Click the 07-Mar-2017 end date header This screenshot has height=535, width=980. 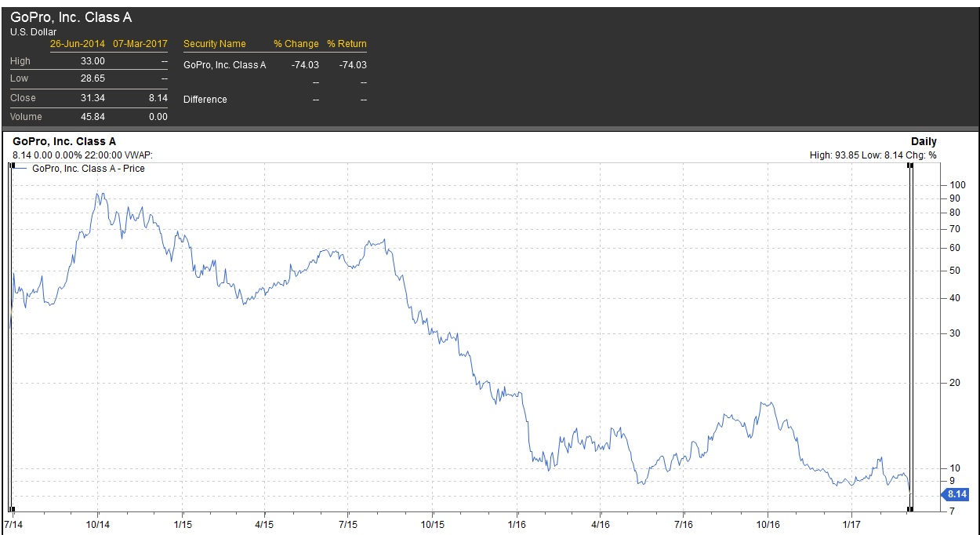point(140,44)
